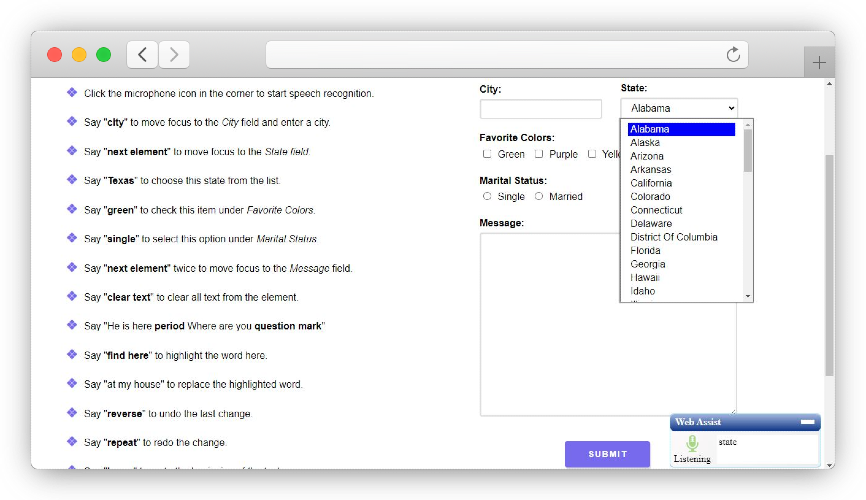Click the Web Assist microphone icon
This screenshot has width=866, height=500.
tap(692, 444)
